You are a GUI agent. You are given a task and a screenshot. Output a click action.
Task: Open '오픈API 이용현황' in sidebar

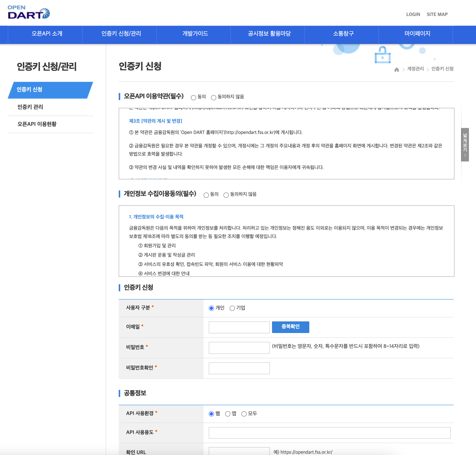37,124
